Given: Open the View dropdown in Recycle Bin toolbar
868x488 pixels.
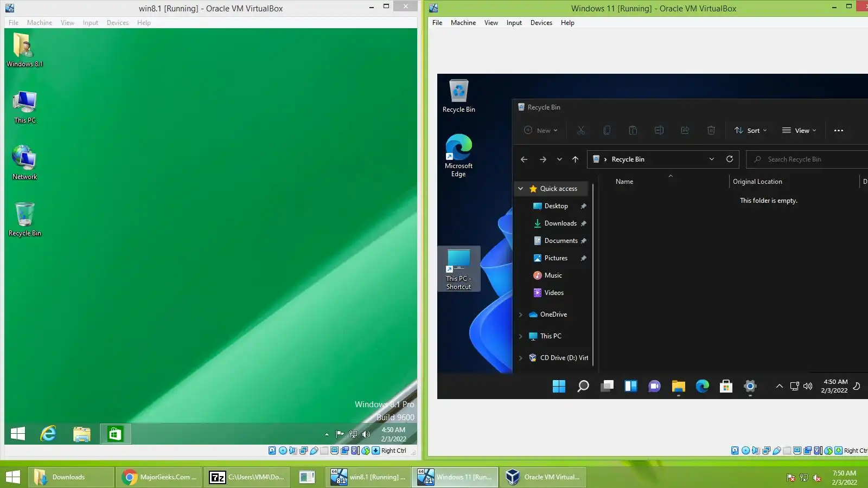Looking at the screenshot, I should (799, 130).
